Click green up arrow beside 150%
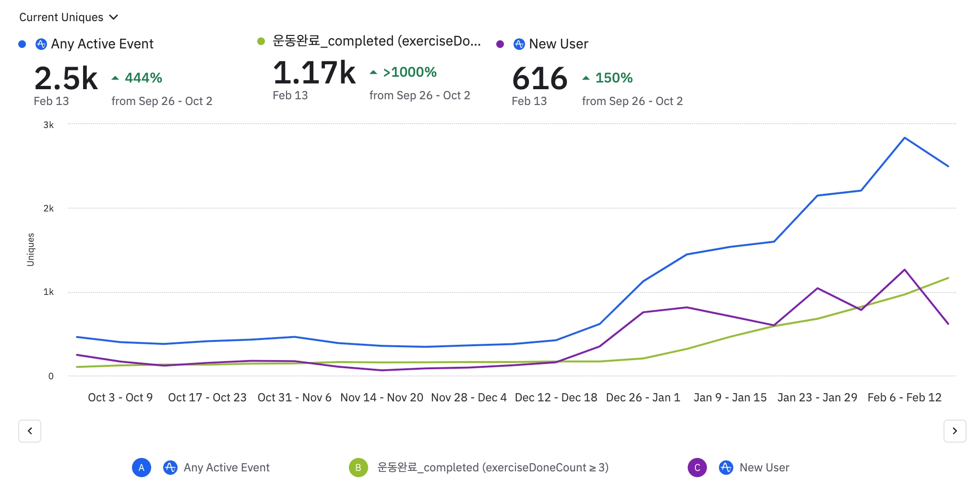The width and height of the screenshot is (980, 492). pos(586,78)
